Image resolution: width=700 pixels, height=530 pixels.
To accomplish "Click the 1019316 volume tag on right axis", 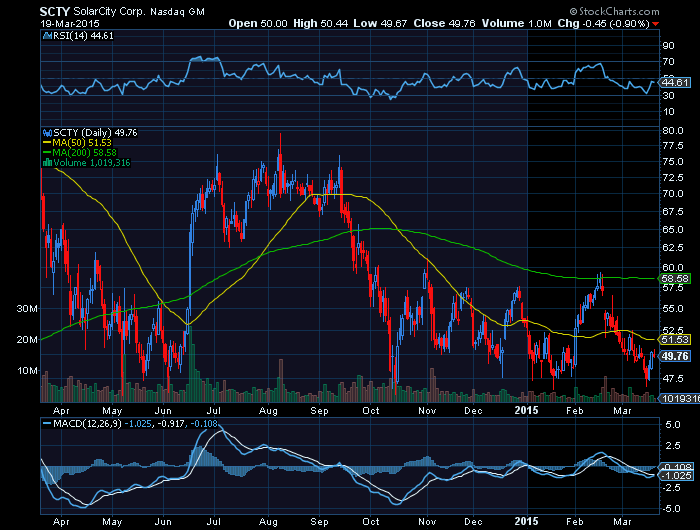I will point(679,398).
